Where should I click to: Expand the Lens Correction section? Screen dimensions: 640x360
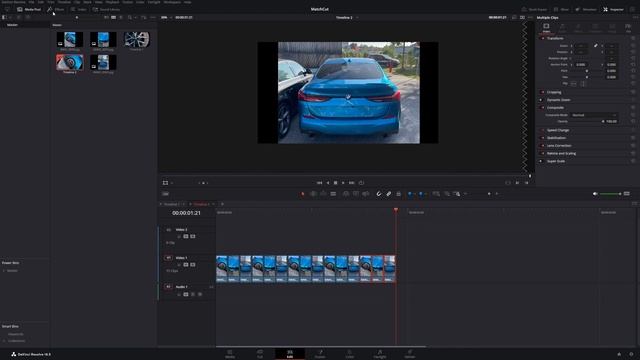pyautogui.click(x=559, y=146)
